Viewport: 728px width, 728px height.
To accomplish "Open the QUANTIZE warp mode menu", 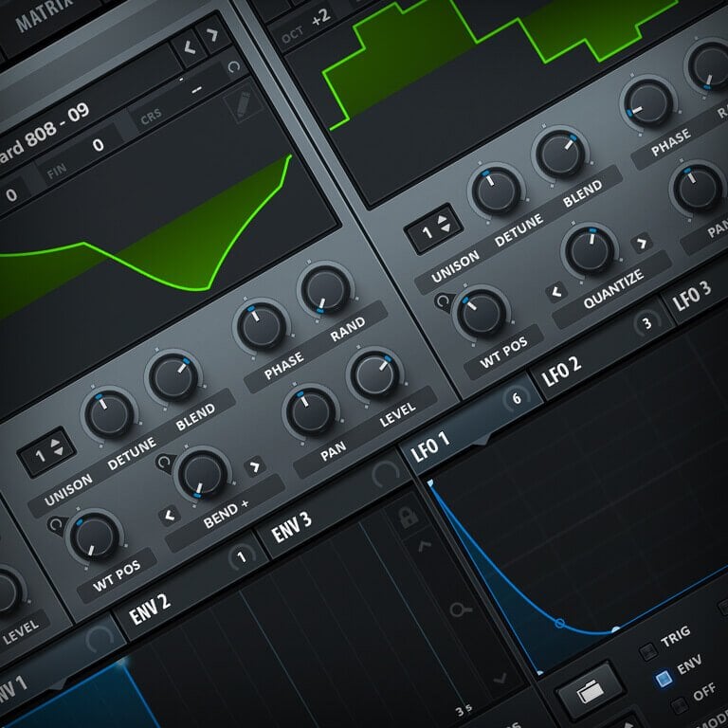I will click(612, 290).
